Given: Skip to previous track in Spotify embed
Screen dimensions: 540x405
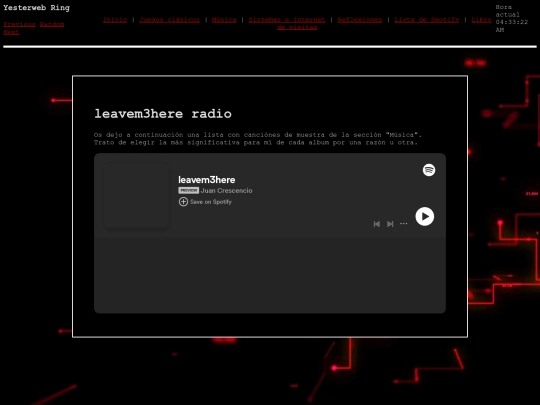Looking at the screenshot, I should pos(377,224).
